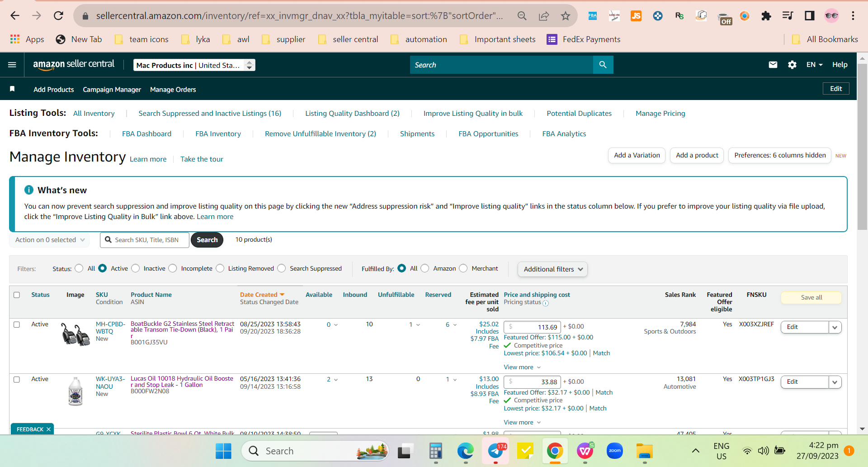The width and height of the screenshot is (868, 467).
Task: Expand the BoatBuckle Reserved quantity chevron
Action: tap(455, 325)
